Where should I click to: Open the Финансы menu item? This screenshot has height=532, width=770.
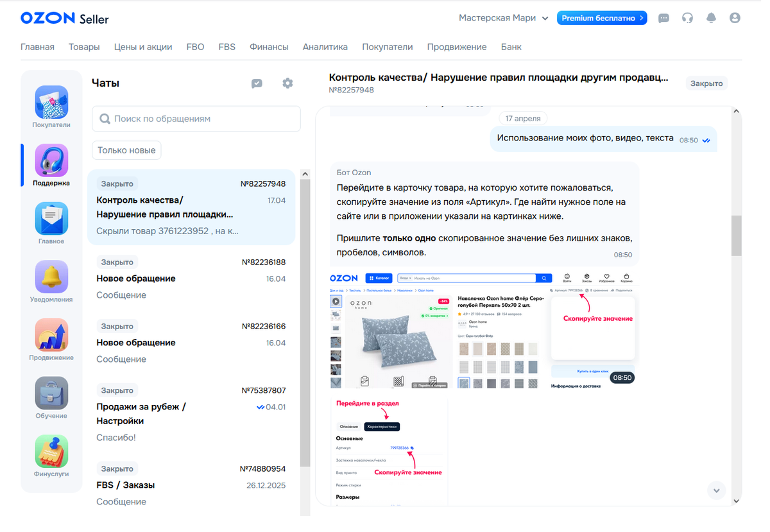(269, 47)
